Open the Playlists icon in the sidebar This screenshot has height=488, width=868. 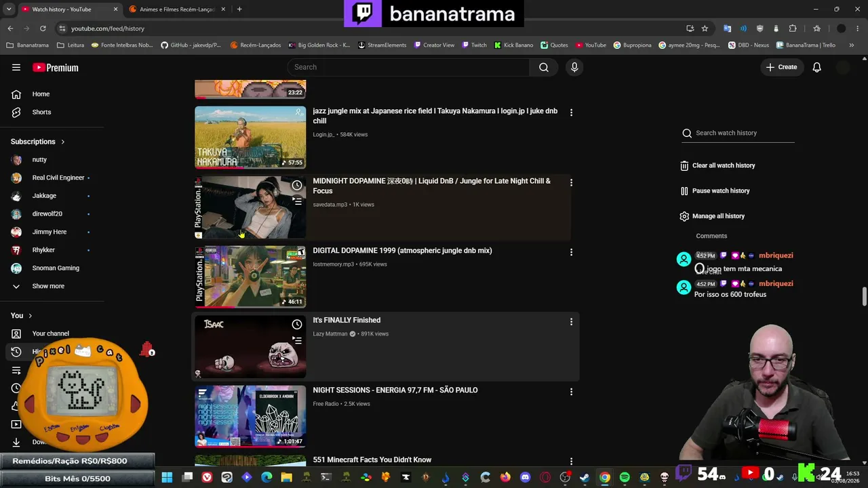tap(16, 370)
